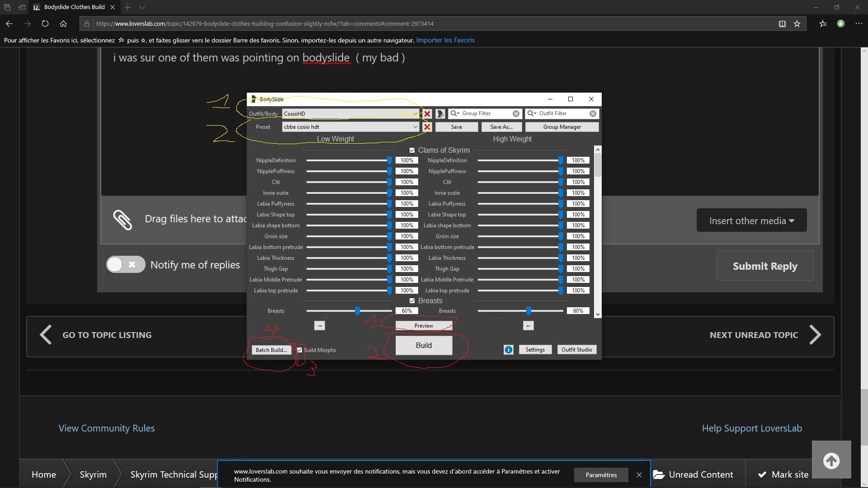Open browser settings and more menu

tap(859, 23)
